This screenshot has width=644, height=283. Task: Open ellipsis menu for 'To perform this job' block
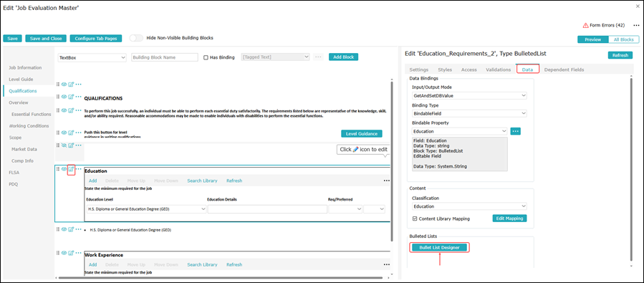79,110
